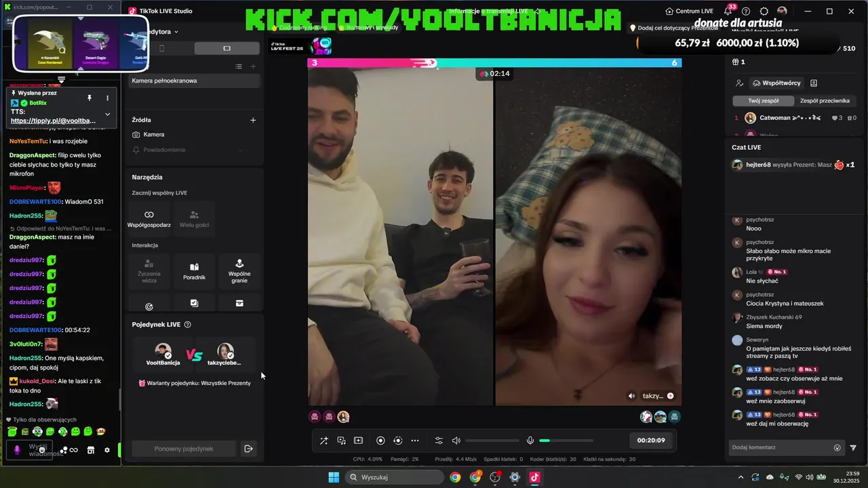Screen dimensions: 868x488
Task: Toggle the snapshot circle icon beside record
Action: [398, 441]
